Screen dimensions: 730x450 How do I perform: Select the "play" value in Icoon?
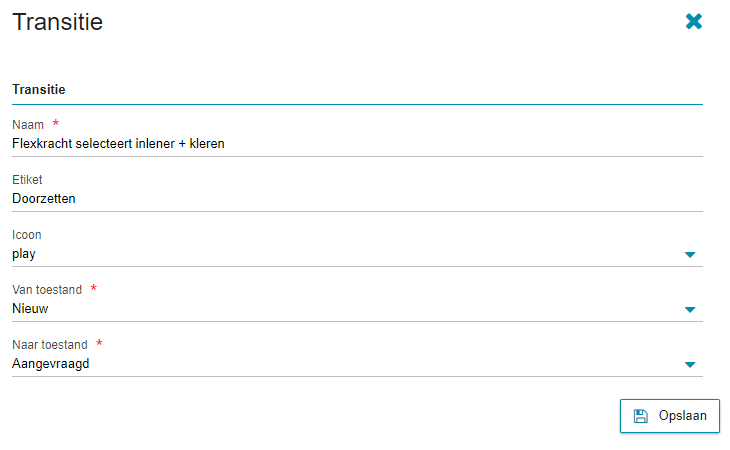[24, 254]
